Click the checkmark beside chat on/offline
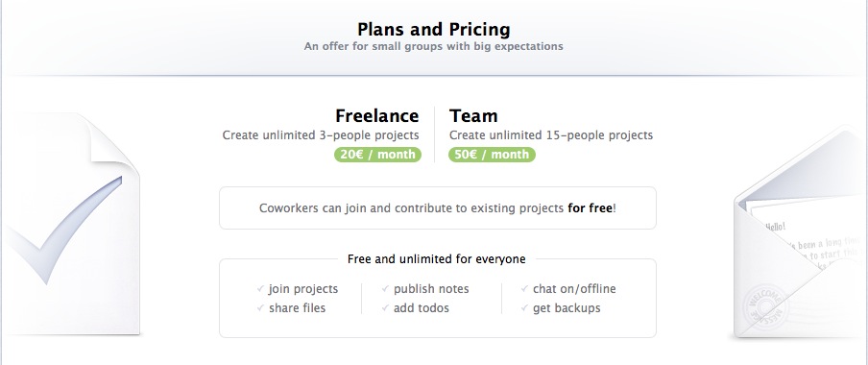Viewport: 868px width, 365px height. click(524, 288)
